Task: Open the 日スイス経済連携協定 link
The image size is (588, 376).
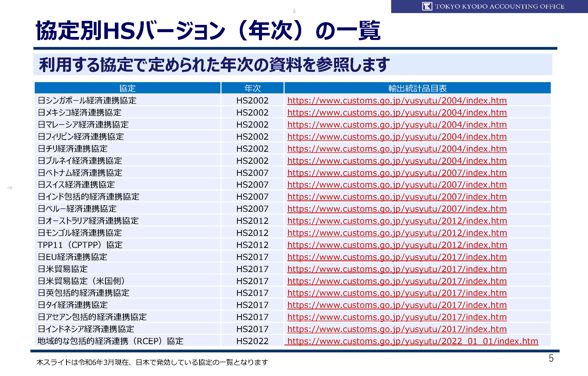Action: pyautogui.click(x=397, y=185)
